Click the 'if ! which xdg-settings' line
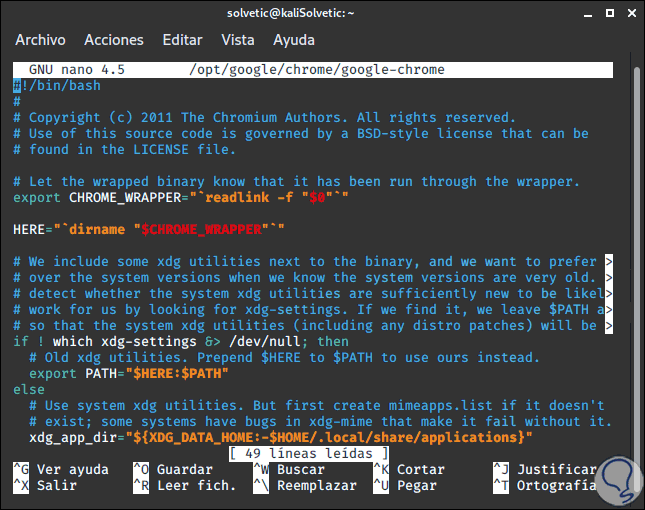Screen dimensions: 645x510 tap(181, 342)
